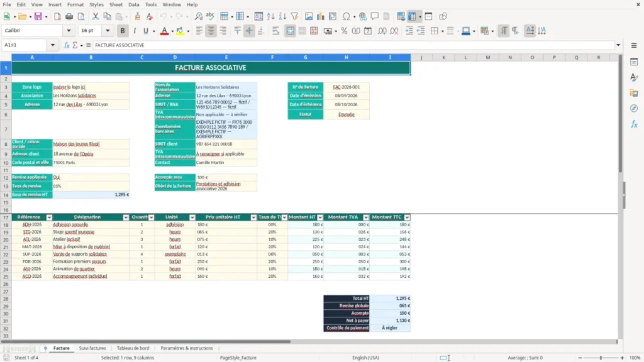Switch to Paramètres & instructions tab
Image resolution: width=644 pixels, height=362 pixels.
[x=187, y=348]
